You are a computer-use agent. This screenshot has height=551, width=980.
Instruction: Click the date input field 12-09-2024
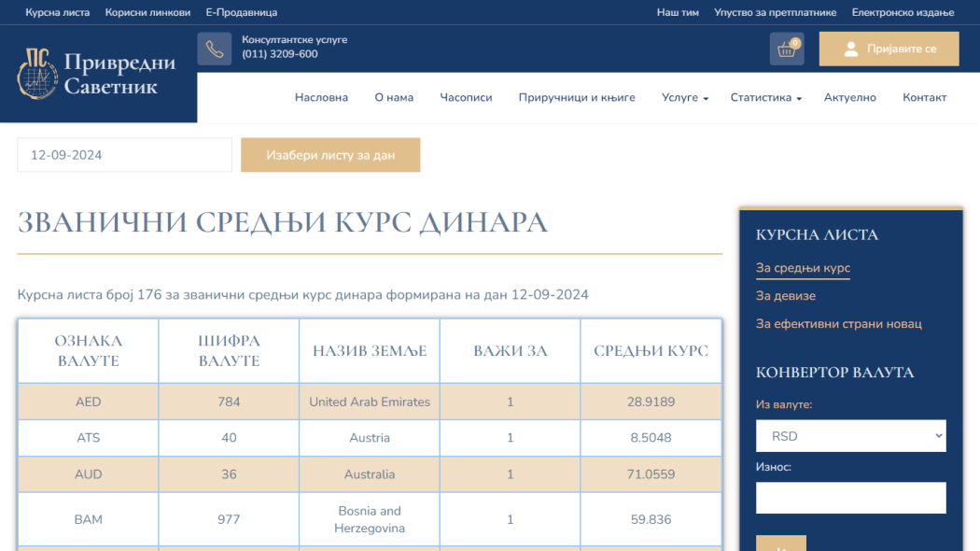click(x=124, y=155)
